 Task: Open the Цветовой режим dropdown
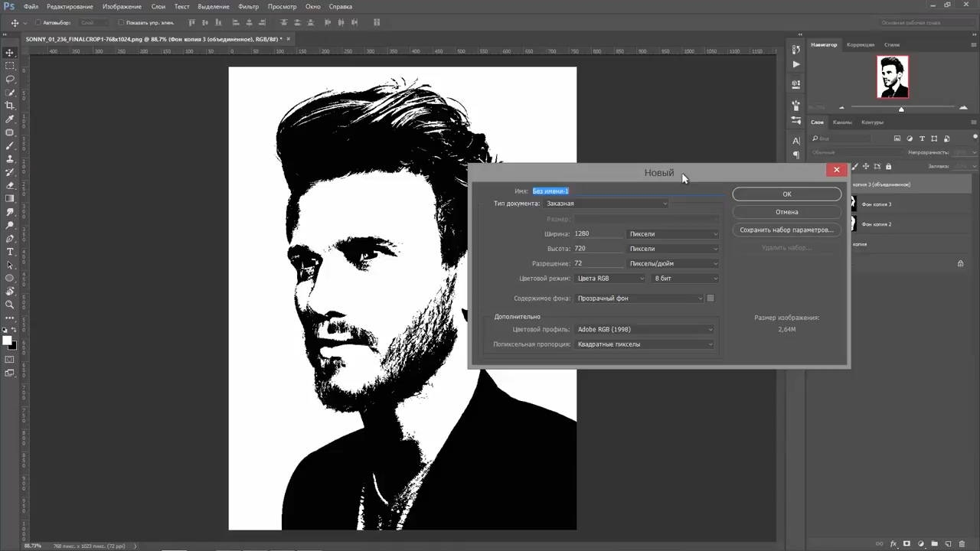(x=610, y=279)
